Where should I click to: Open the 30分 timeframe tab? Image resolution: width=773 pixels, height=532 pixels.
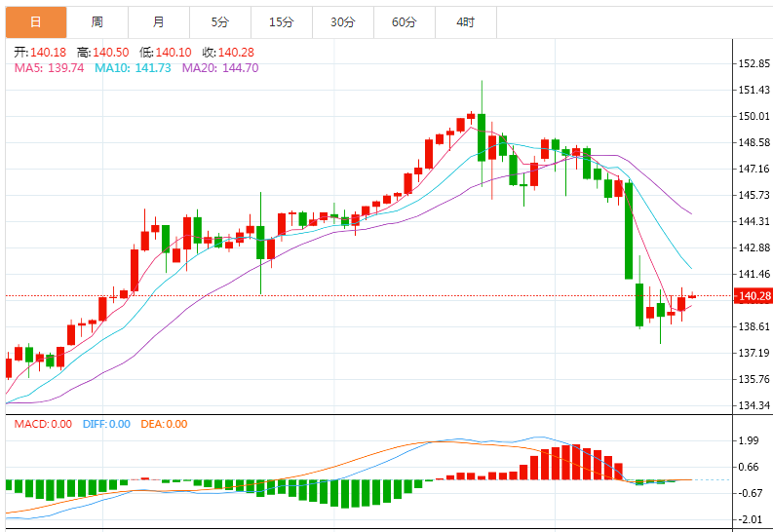(342, 22)
